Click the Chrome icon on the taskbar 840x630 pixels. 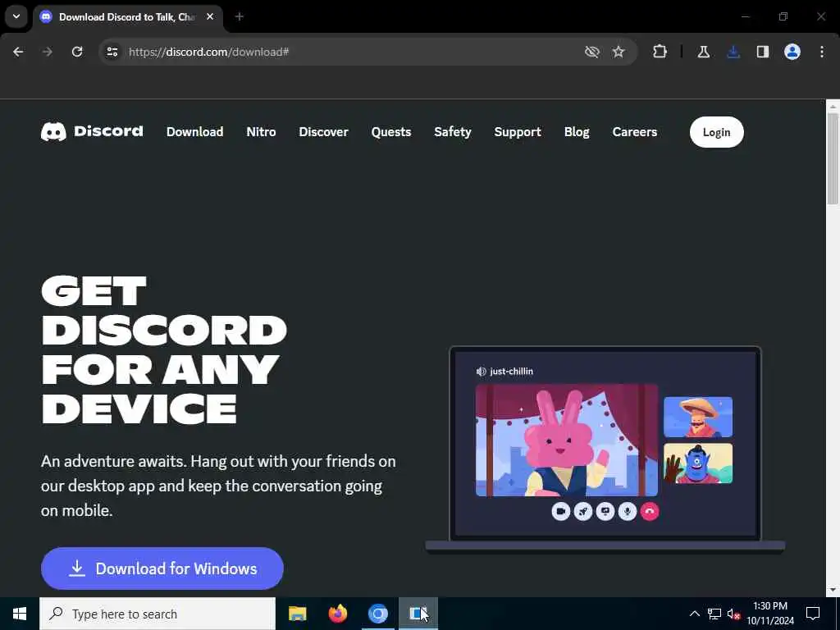[378, 614]
